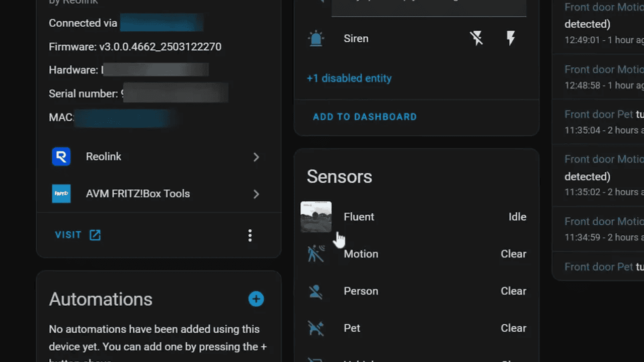Click the external-link icon beside VISIT
Viewport: 644px width, 362px height.
point(95,234)
